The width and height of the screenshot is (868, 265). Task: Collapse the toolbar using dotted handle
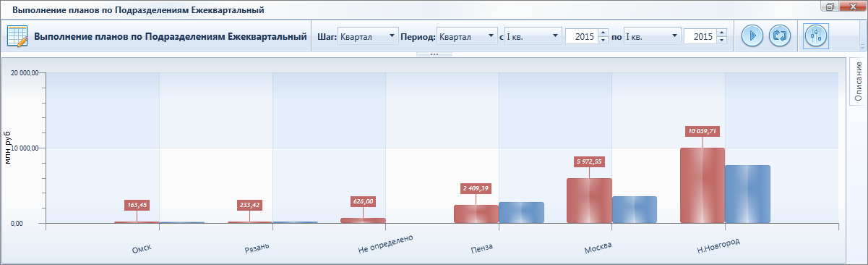[434, 54]
